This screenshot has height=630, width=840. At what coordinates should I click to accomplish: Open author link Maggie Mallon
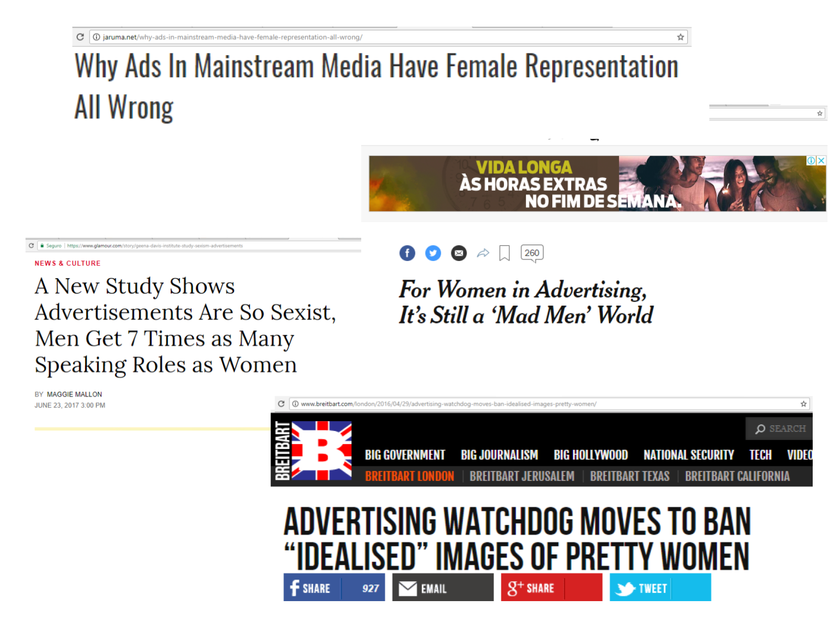[75, 394]
